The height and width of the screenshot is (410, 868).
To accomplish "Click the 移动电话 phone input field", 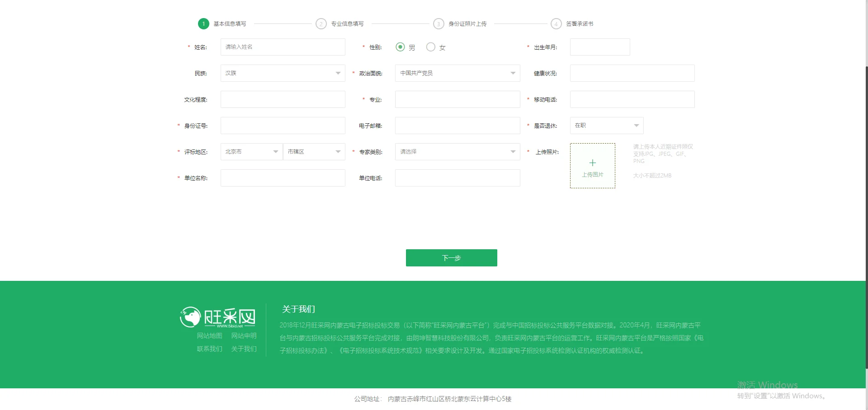I will [x=632, y=99].
